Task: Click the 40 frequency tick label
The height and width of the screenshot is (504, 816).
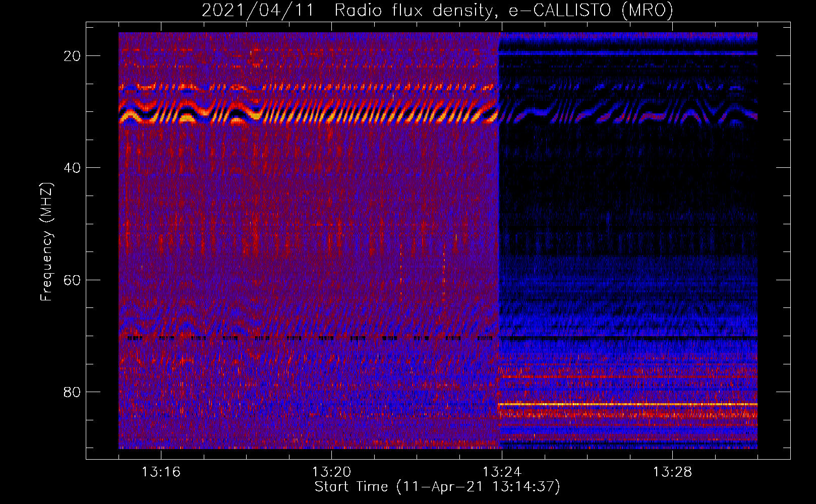Action: [x=72, y=168]
